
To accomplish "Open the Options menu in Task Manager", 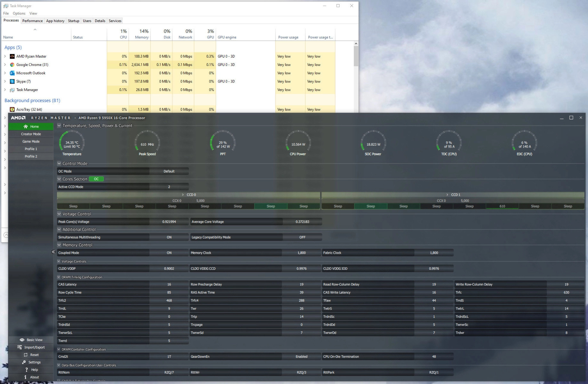I will pyautogui.click(x=19, y=13).
